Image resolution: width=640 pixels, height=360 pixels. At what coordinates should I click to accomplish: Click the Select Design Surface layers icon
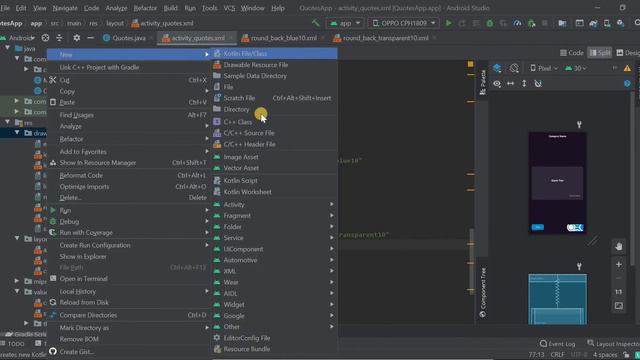tap(497, 68)
